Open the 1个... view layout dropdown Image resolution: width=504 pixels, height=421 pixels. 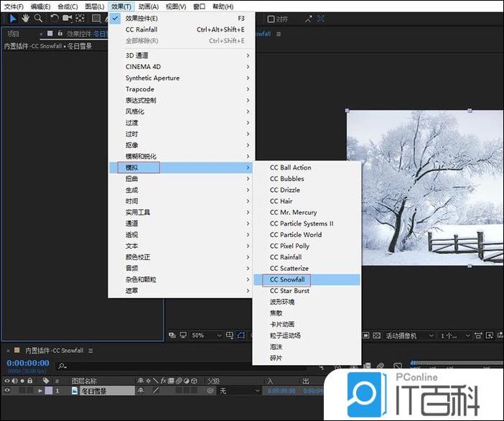(x=455, y=336)
